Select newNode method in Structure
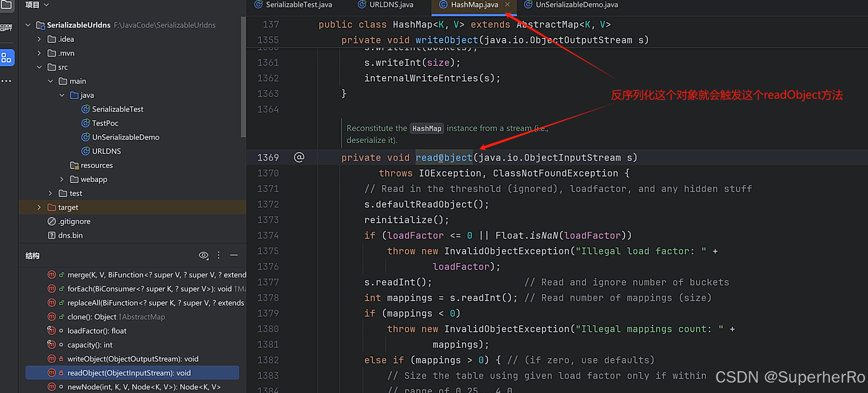This screenshot has height=393, width=868. (134, 387)
